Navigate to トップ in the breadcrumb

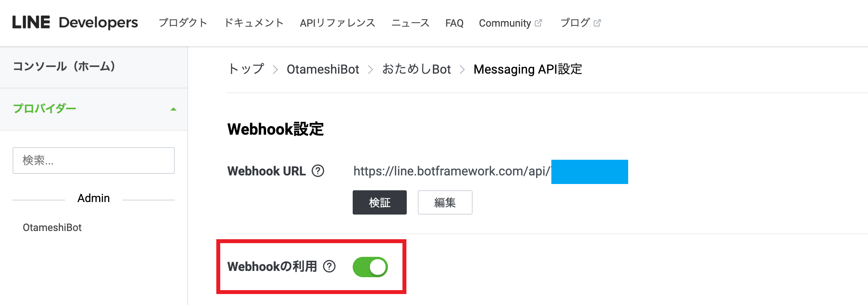(x=246, y=69)
